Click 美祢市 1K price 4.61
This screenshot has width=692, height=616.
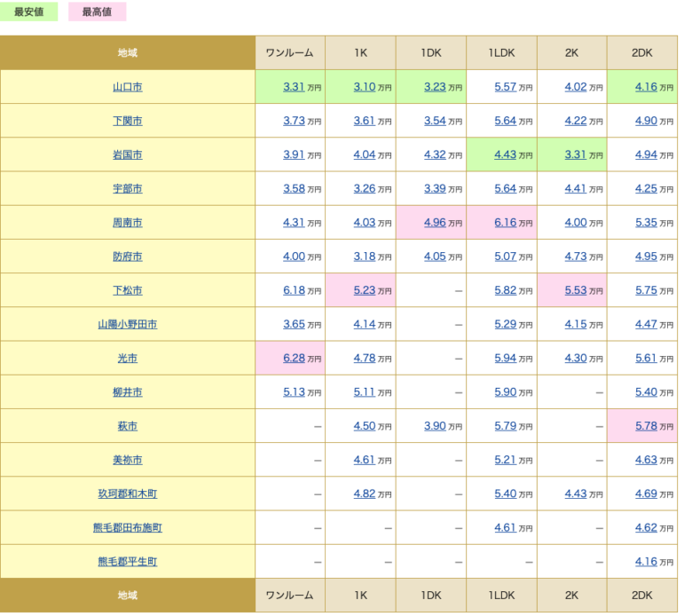click(364, 460)
